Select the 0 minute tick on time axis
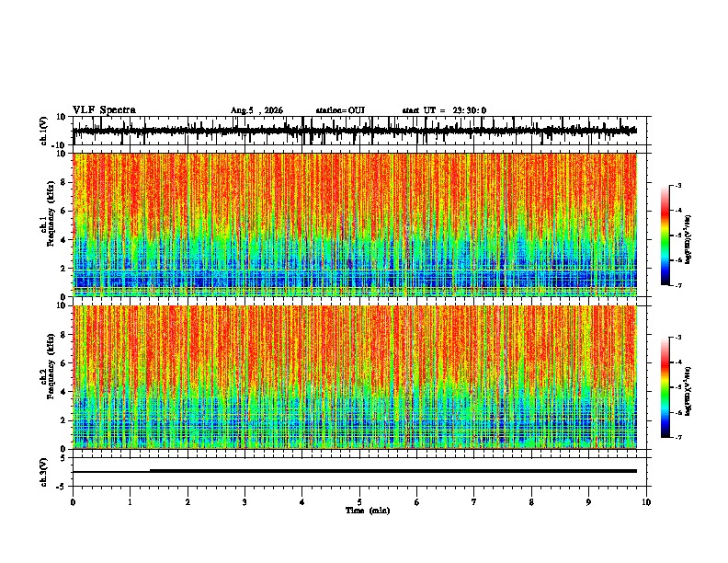Viewport: 728px width, 563px height. 73,502
